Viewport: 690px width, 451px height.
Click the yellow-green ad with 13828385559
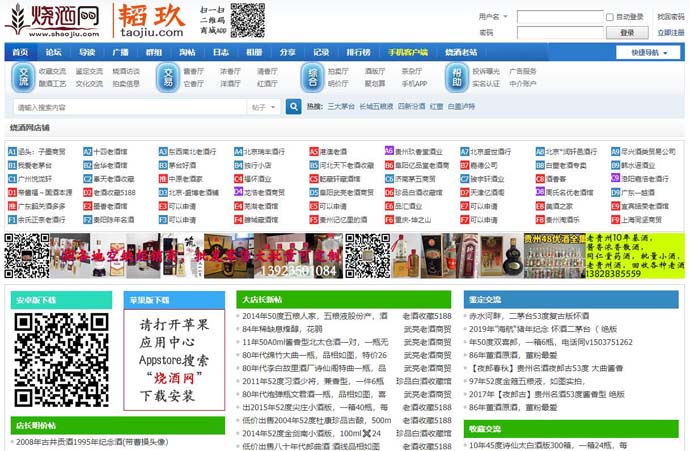click(x=635, y=256)
